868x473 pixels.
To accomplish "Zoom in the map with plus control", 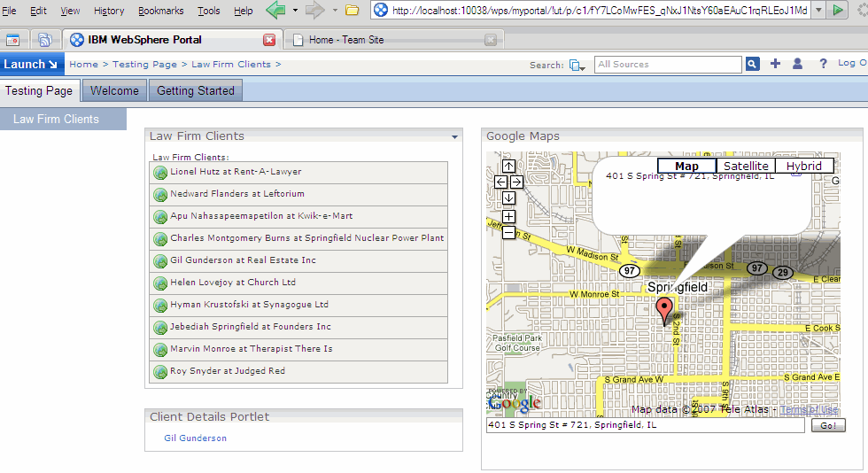I will 508,216.
